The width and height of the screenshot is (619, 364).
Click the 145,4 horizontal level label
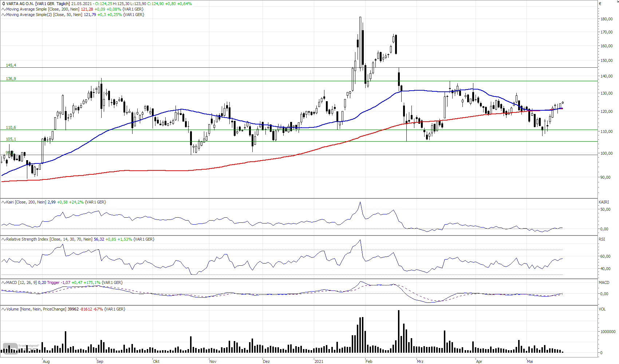tap(11, 65)
